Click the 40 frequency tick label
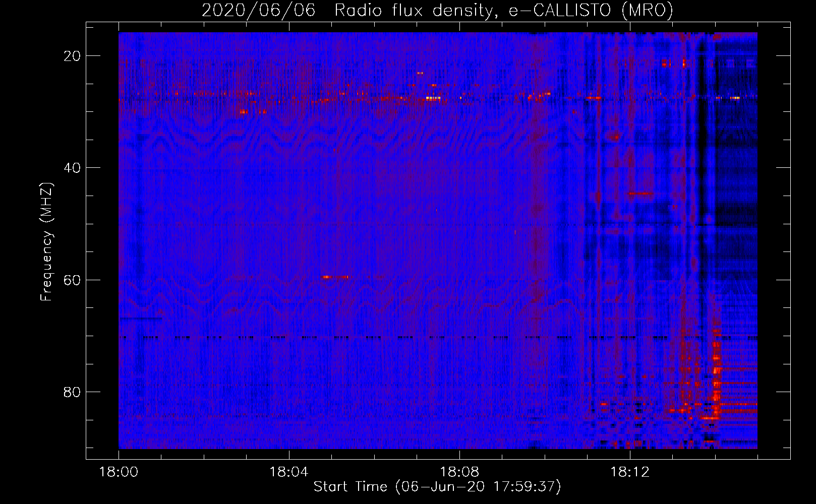 pos(73,168)
